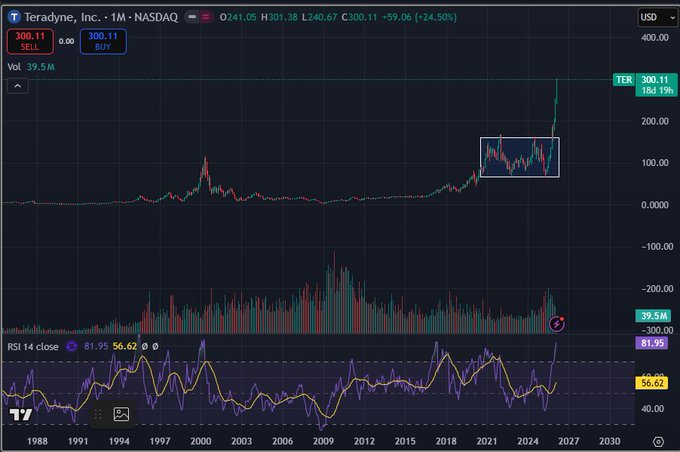This screenshot has height=452, width=680.
Task: Click the Teradyne logo icon next to the symbol name
Action: point(14,17)
